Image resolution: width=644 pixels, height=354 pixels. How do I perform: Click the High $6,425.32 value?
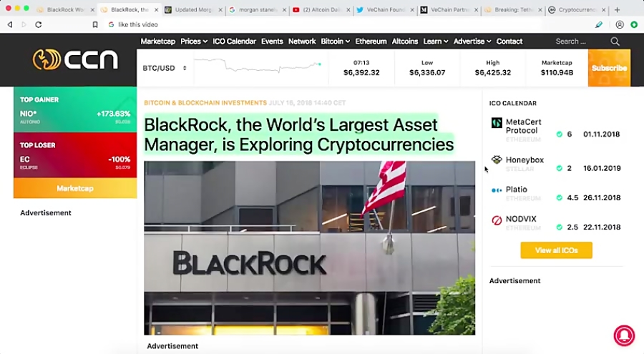pos(493,73)
